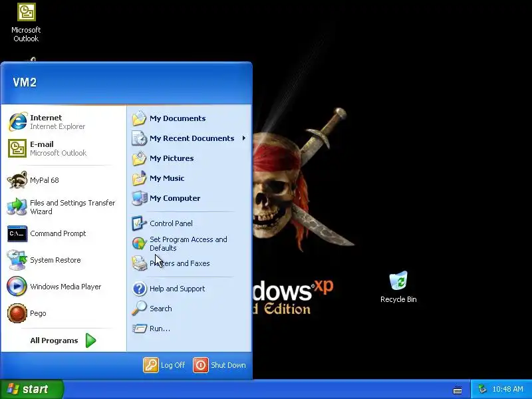Click the Safely Remove Hardware tray icon

tap(482, 389)
